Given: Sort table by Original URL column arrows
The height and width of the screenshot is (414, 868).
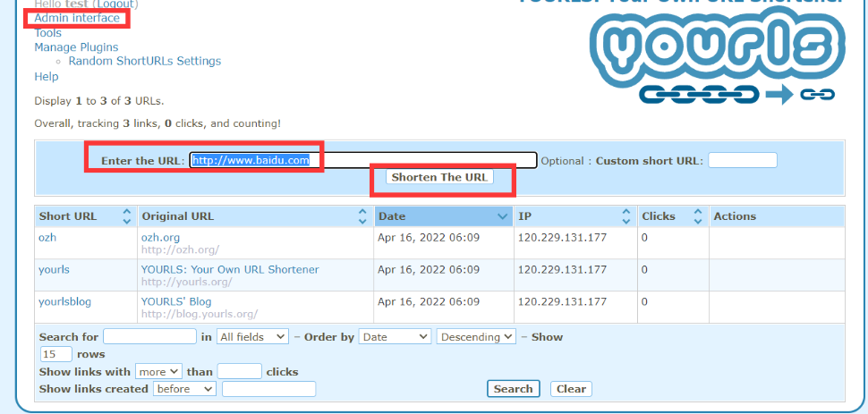Looking at the screenshot, I should click(362, 216).
